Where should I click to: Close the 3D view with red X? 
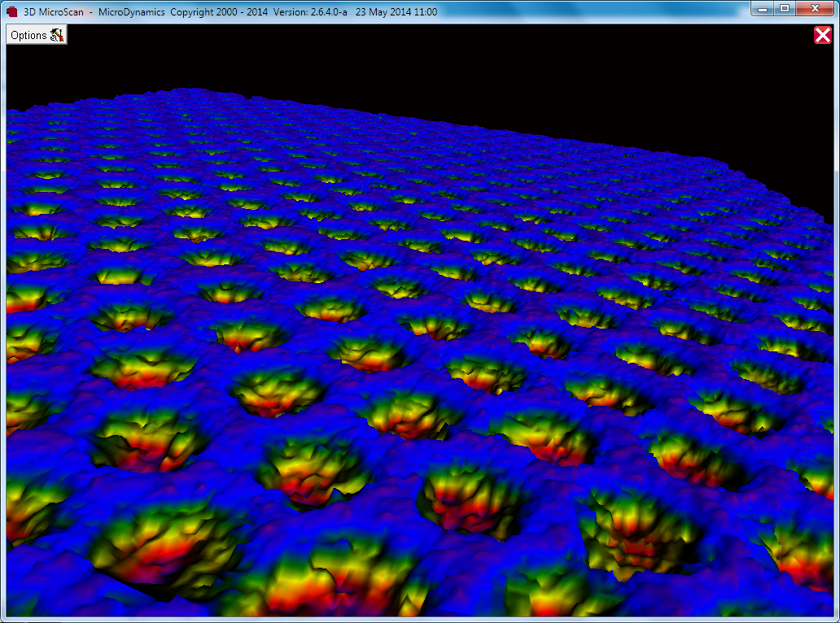coord(822,35)
